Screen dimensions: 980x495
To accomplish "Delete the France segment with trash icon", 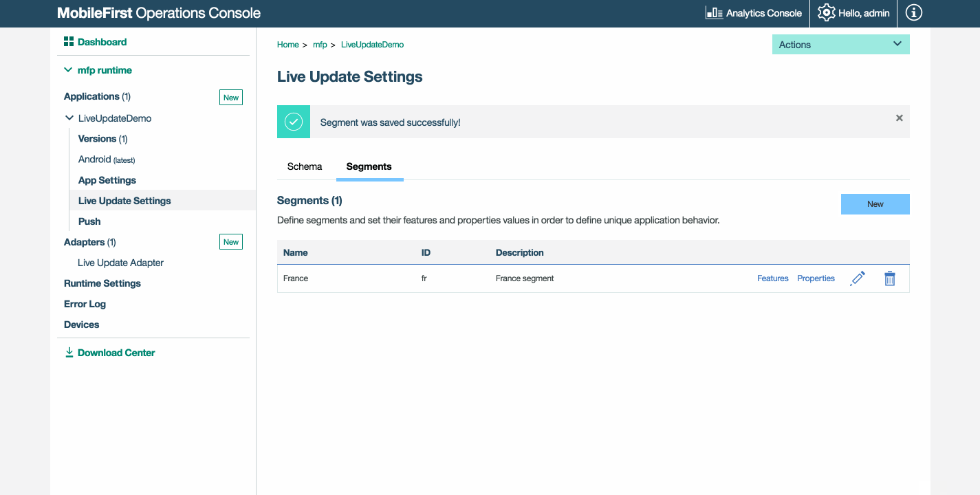I will click(x=890, y=278).
